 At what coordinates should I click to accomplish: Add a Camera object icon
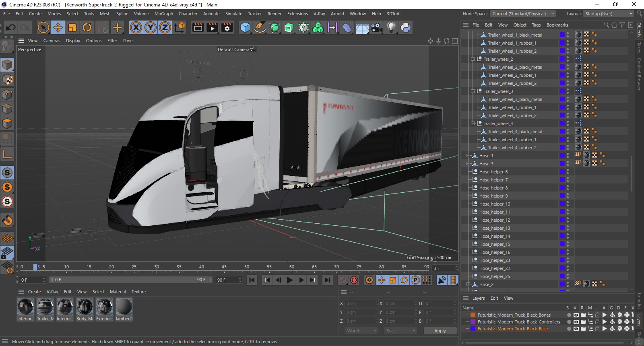coord(376,27)
